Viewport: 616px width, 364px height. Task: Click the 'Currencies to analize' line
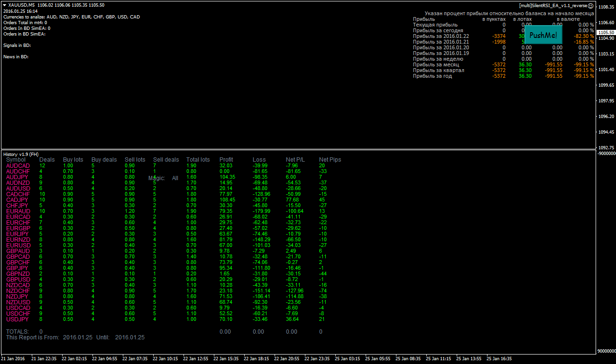tap(72, 17)
